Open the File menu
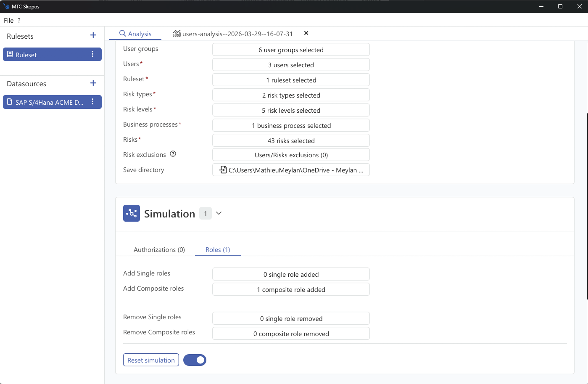 pyautogui.click(x=8, y=20)
